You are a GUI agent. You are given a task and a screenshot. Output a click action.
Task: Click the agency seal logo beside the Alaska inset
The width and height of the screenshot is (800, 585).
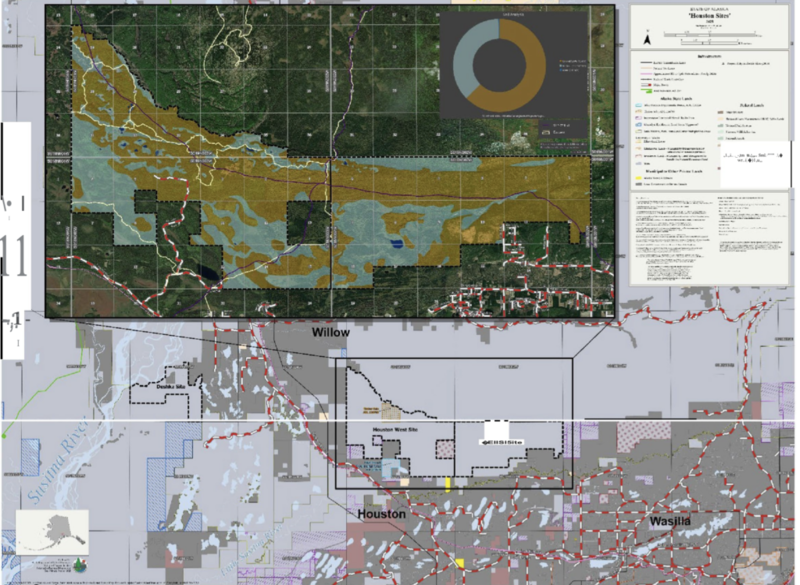(x=80, y=565)
